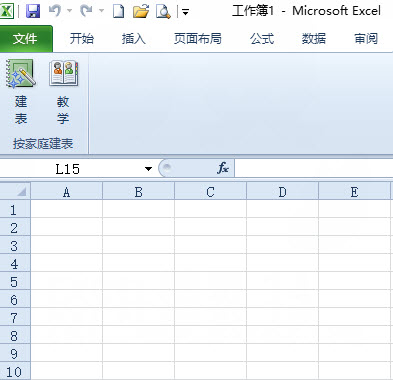
Task: Open the Name Box dropdown arrow
Action: (148, 169)
